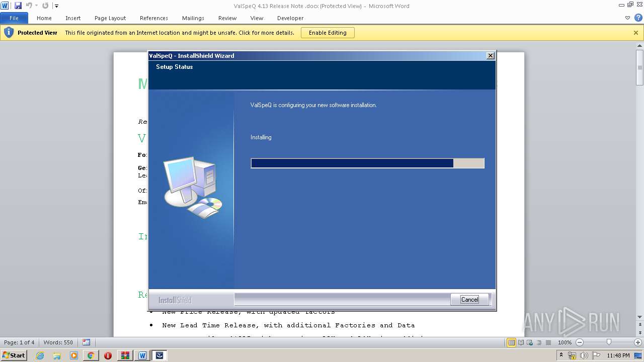
Task: Open the Undo history dropdown arrow
Action: point(36,6)
